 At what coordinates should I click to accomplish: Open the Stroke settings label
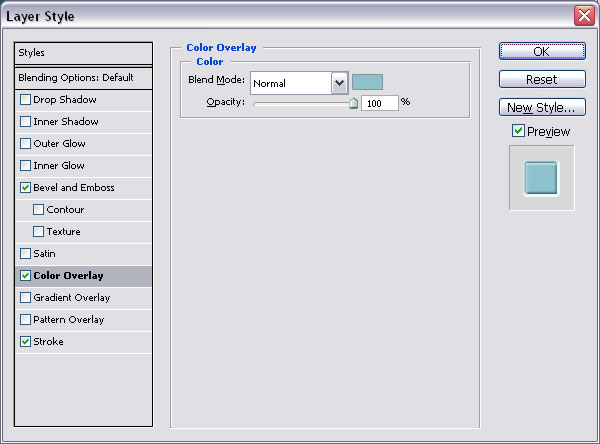[48, 342]
